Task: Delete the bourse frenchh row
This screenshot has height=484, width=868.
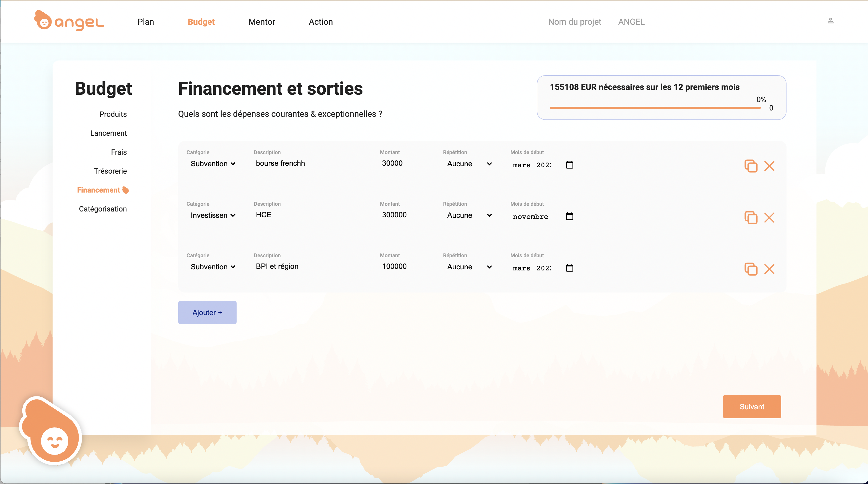Action: pyautogui.click(x=769, y=166)
